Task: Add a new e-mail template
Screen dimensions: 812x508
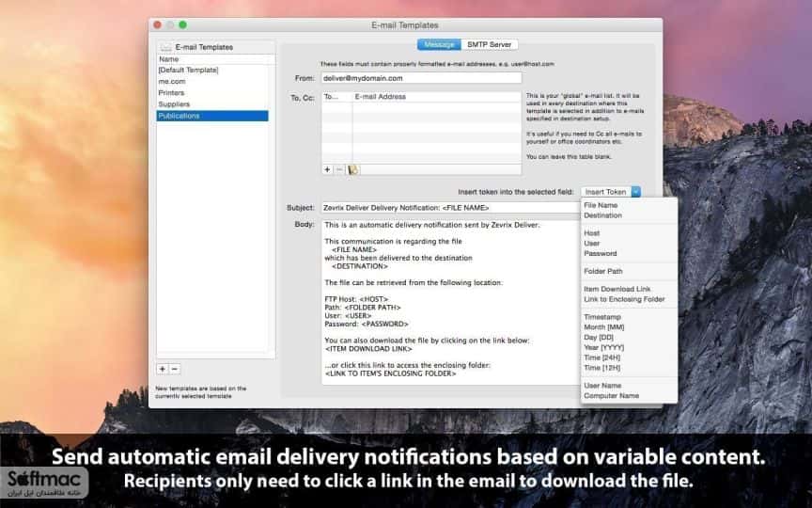Action: pos(163,369)
